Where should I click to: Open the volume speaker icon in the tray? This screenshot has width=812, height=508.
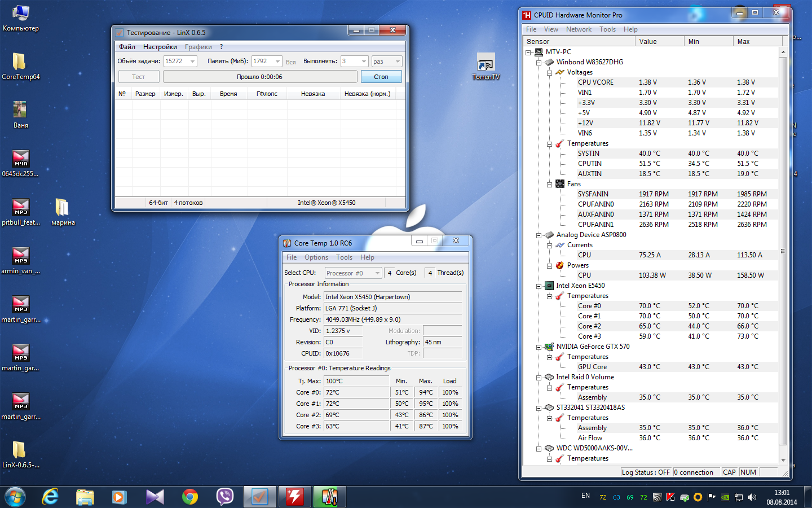(752, 497)
